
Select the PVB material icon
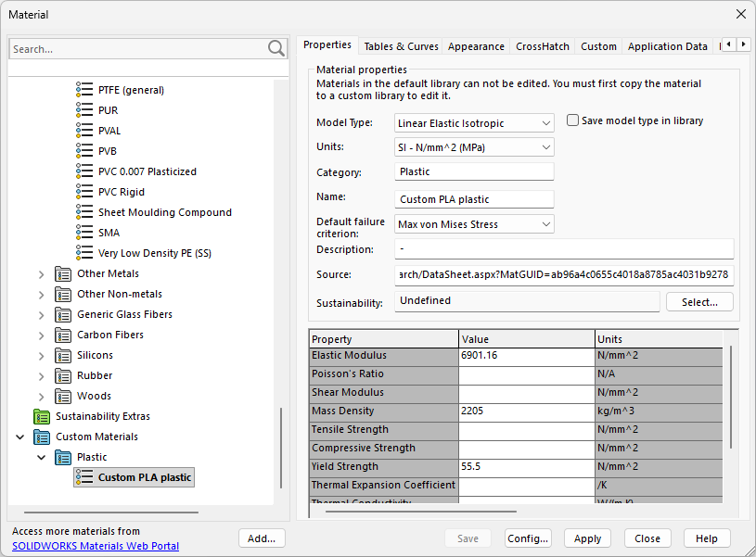[x=84, y=151]
